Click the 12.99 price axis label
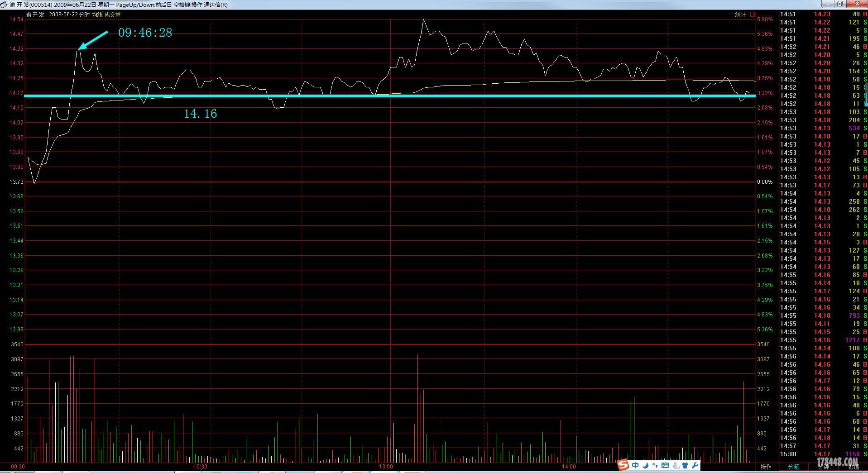Image resolution: width=868 pixels, height=473 pixels. (16, 329)
